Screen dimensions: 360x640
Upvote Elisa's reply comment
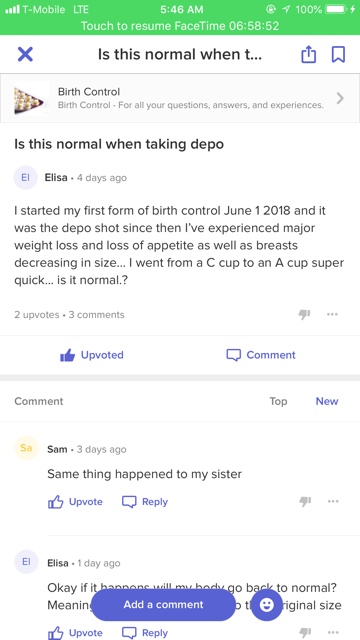(x=75, y=633)
